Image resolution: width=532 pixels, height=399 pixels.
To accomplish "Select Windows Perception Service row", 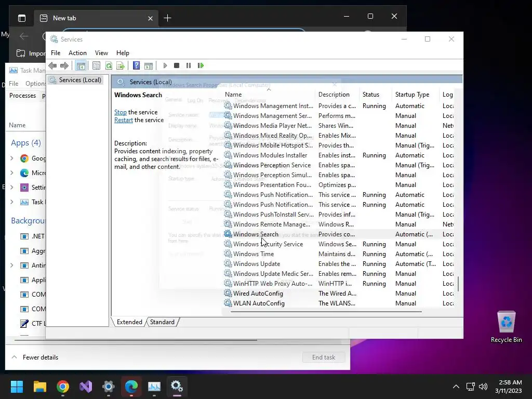I will (x=338, y=165).
